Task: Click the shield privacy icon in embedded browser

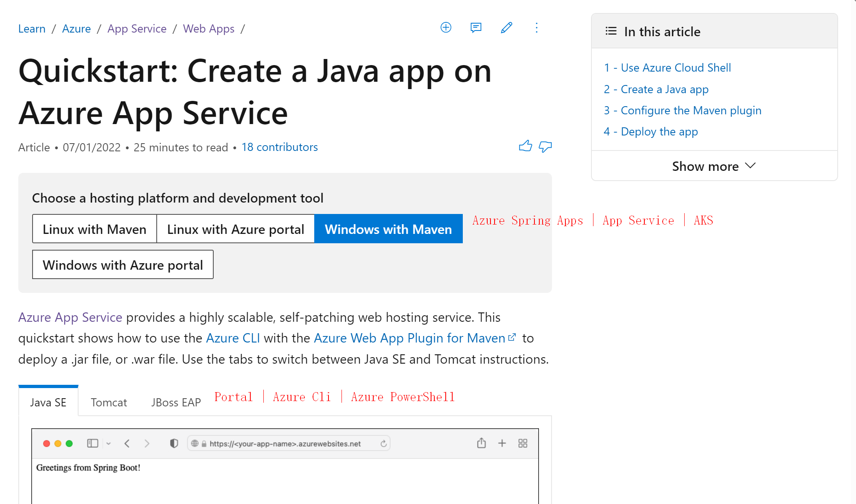Action: click(174, 443)
